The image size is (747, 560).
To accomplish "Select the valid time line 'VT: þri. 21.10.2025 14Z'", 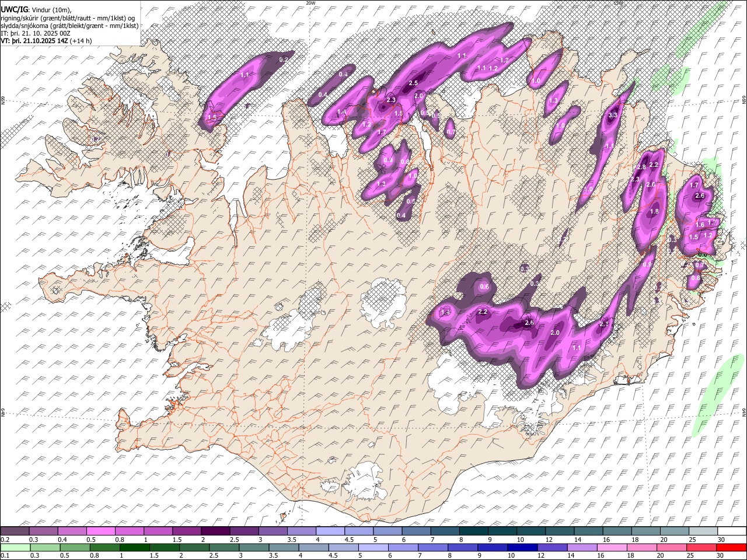I will [34, 41].
